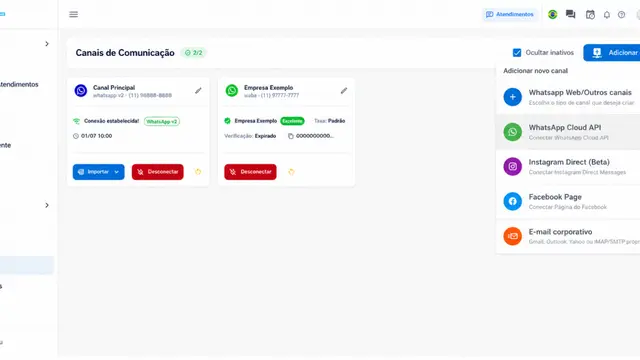The width and height of the screenshot is (640, 360).
Task: Click the Canais de Comunicação heading
Action: 125,53
